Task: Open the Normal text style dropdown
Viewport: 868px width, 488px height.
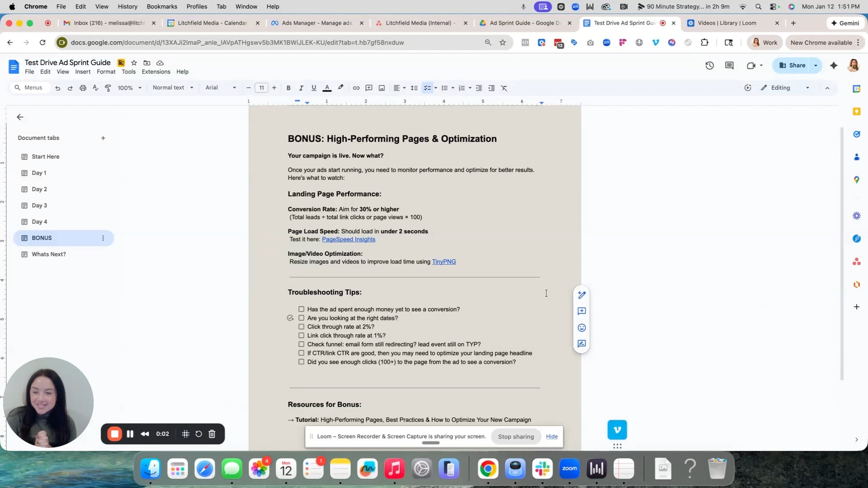Action: (x=173, y=88)
